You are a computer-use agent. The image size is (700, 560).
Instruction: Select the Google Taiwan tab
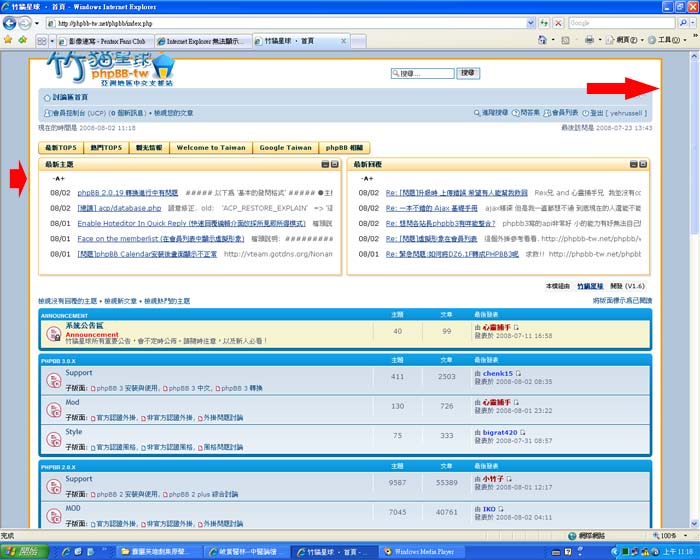coord(285,147)
